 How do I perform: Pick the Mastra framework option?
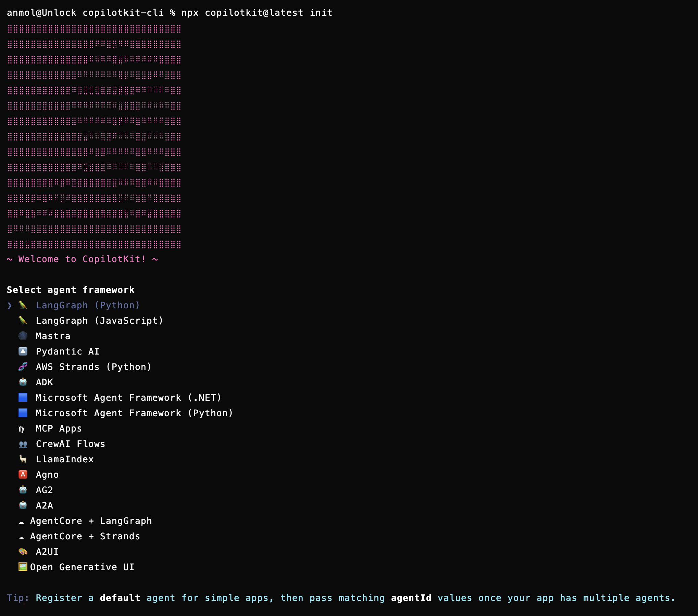[53, 336]
